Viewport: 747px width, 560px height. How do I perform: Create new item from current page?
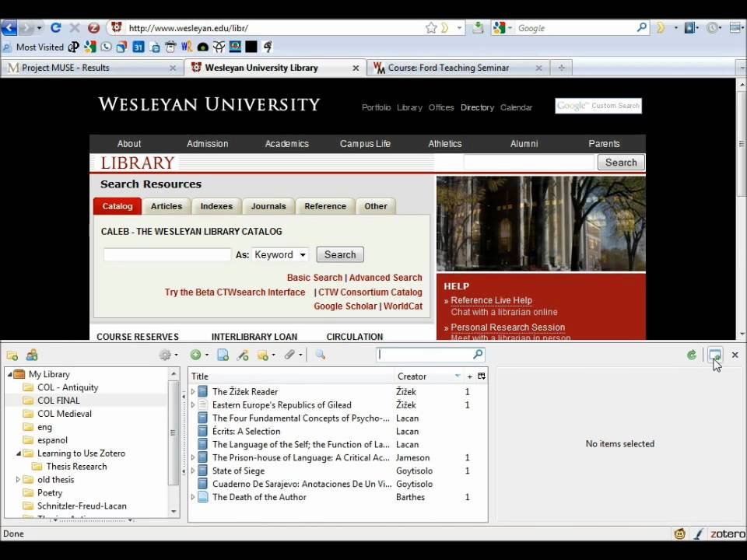pyautogui.click(x=223, y=355)
